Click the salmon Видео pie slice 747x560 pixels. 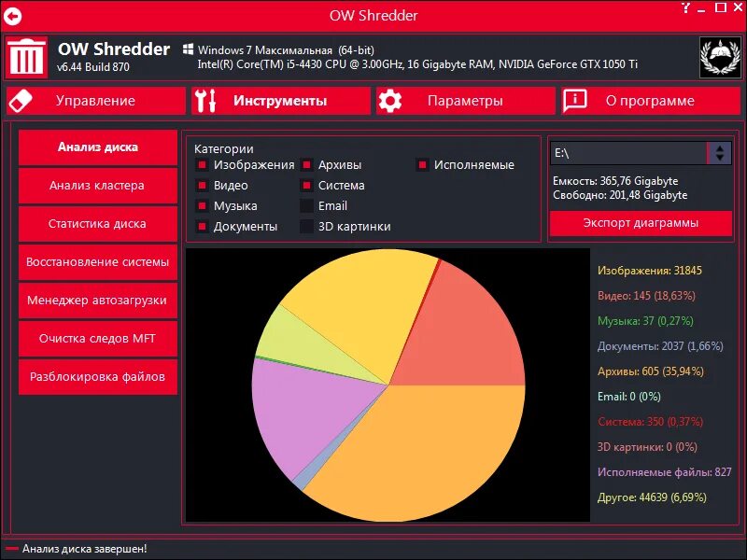pos(462,333)
